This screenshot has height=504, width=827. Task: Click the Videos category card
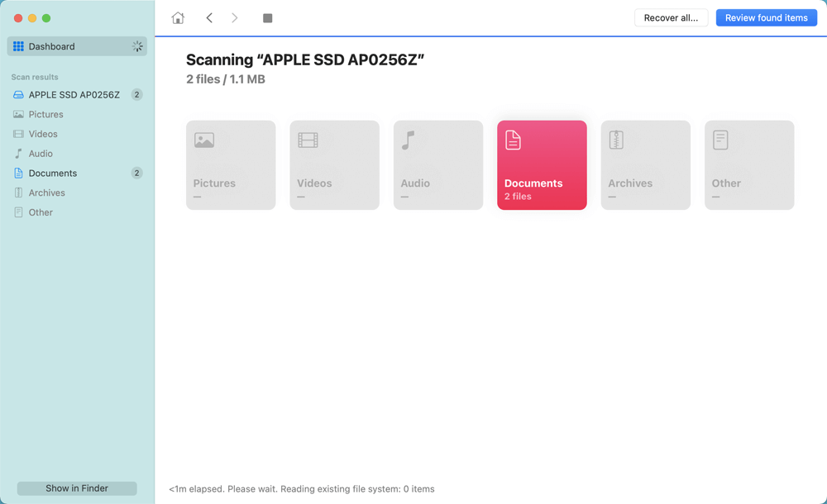(334, 164)
